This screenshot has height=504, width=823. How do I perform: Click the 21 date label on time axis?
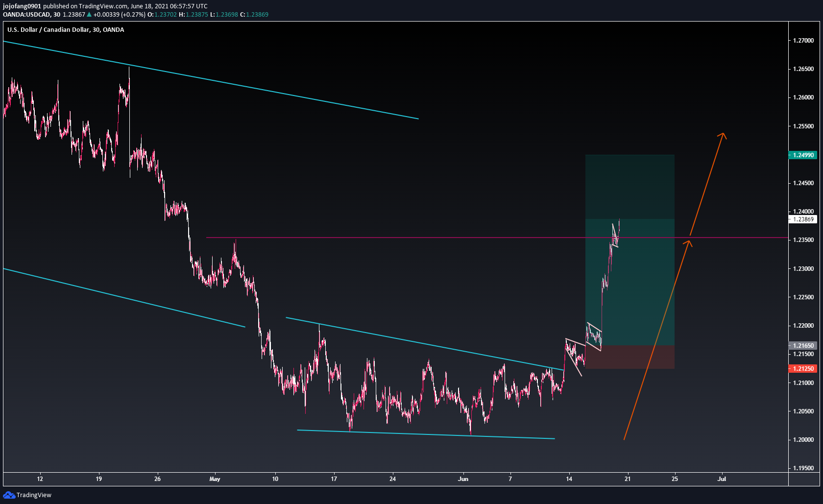coord(628,479)
